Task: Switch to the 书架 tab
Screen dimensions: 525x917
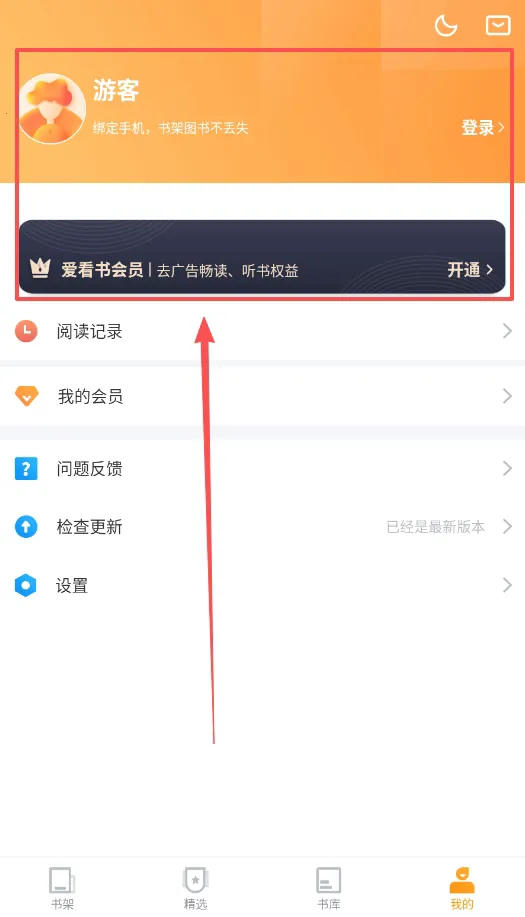Action: point(62,888)
